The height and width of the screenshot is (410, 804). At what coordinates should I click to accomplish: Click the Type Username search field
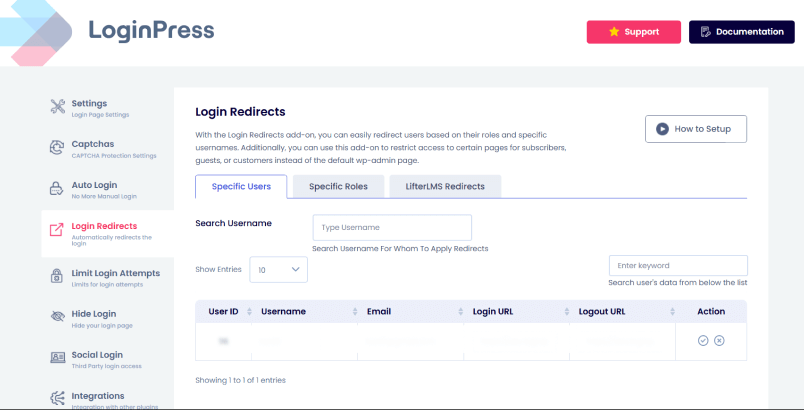pyautogui.click(x=392, y=228)
